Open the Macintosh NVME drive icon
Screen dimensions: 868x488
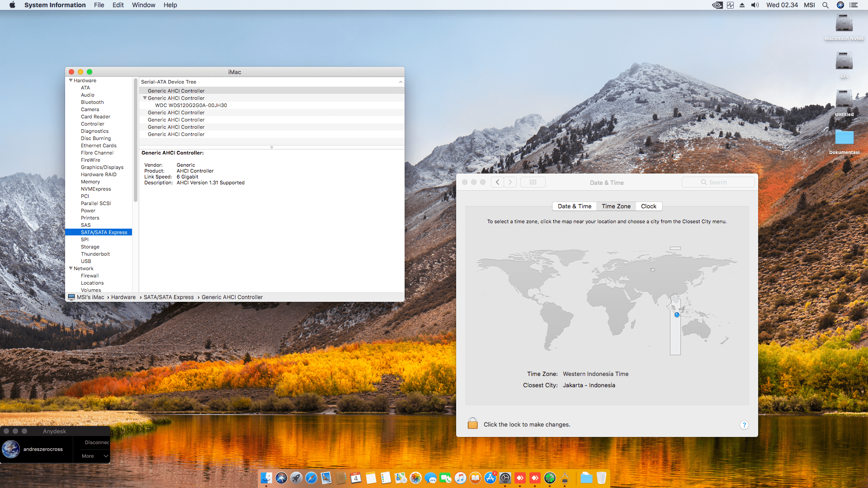click(x=844, y=23)
